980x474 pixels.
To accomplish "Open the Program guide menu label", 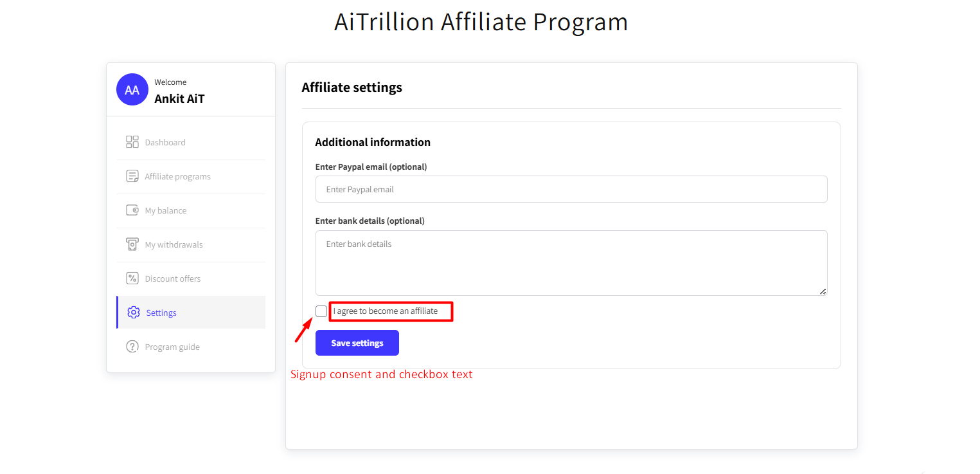I will click(x=172, y=347).
